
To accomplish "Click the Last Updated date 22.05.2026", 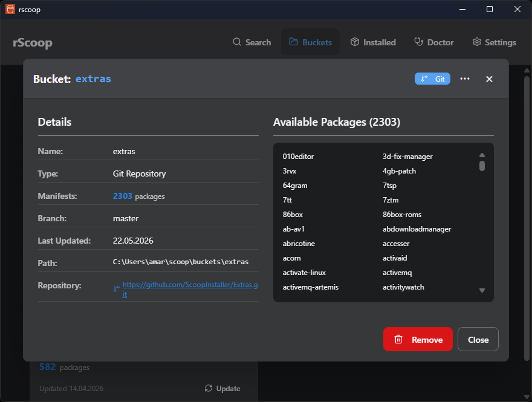I will click(x=133, y=241).
